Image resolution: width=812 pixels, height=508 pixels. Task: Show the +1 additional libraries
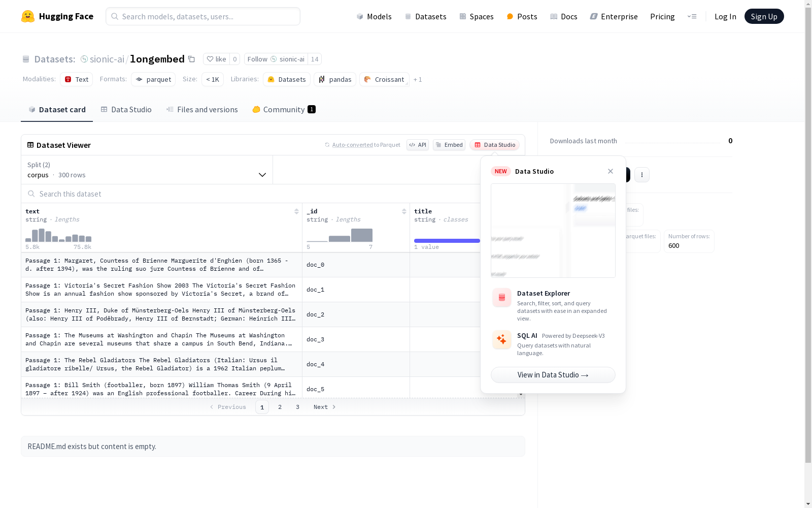pos(418,79)
